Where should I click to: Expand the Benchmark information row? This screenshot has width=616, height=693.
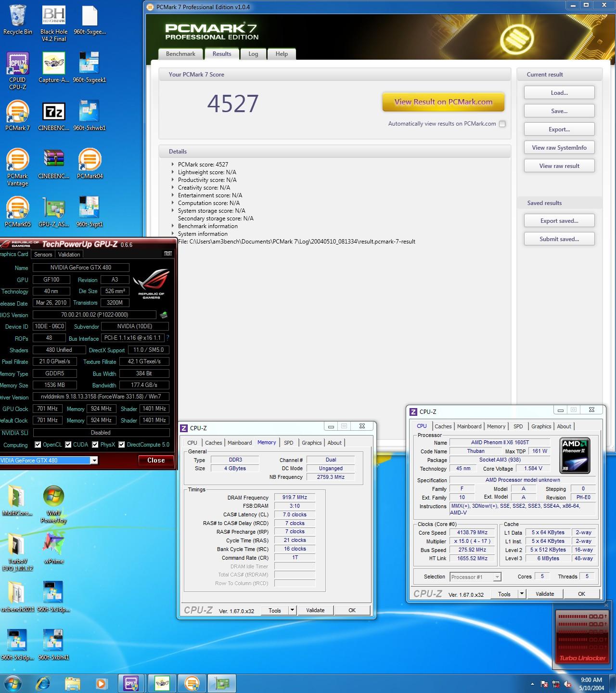pos(173,226)
